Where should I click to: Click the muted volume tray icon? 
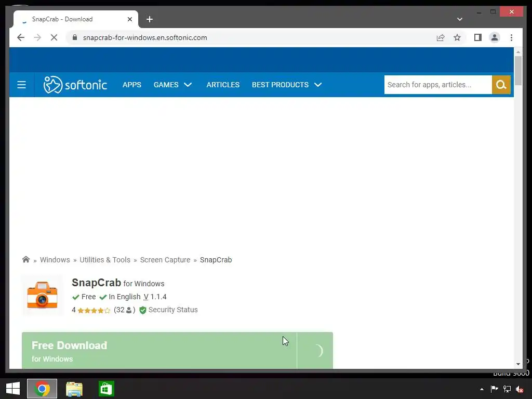pyautogui.click(x=520, y=389)
